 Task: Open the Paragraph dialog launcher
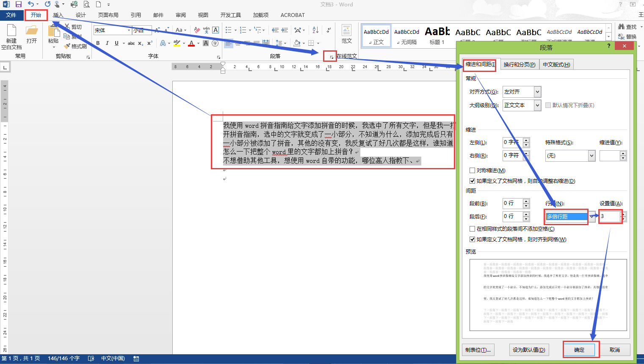(331, 57)
